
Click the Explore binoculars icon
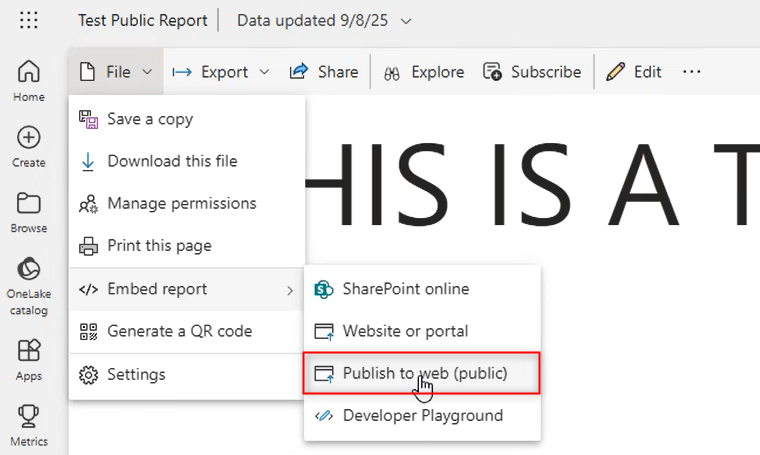coord(392,73)
